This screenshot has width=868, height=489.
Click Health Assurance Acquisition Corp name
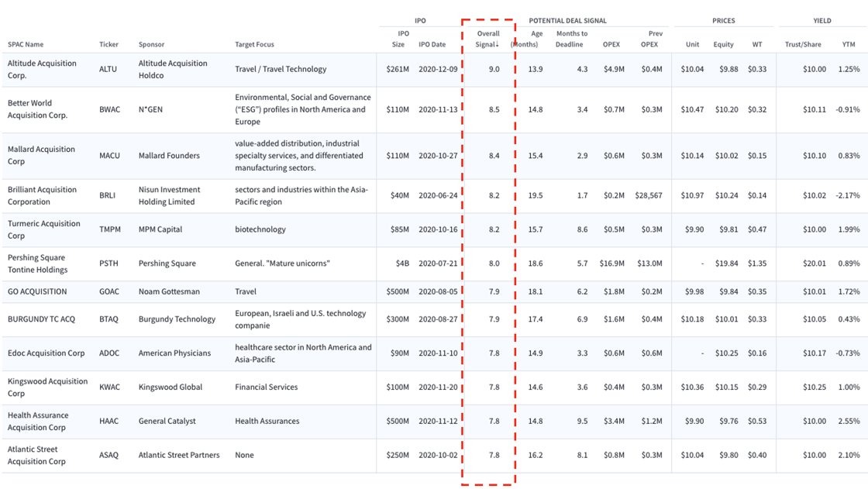38,421
